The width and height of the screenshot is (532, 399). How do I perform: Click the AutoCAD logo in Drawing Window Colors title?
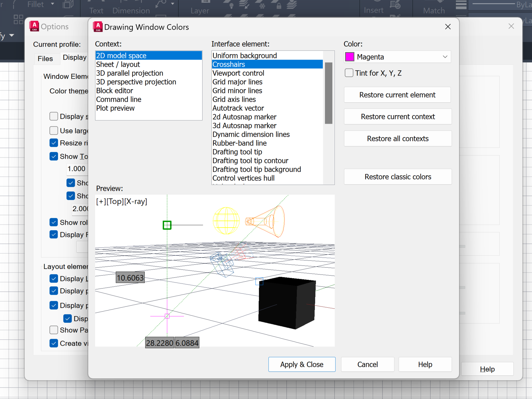tap(98, 27)
